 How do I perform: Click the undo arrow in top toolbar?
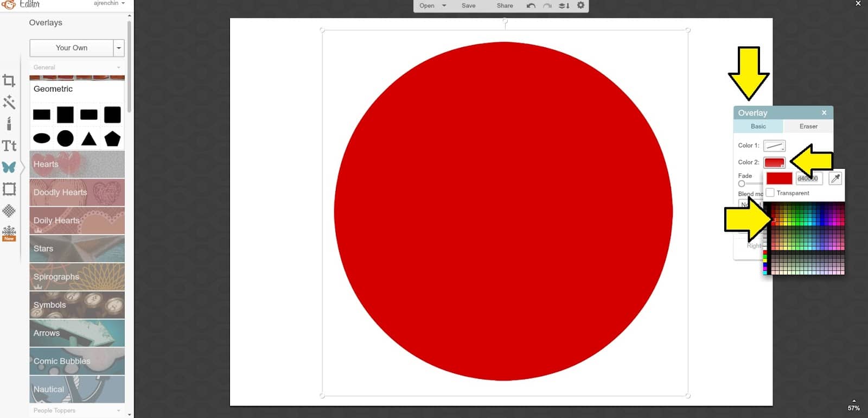[531, 5]
